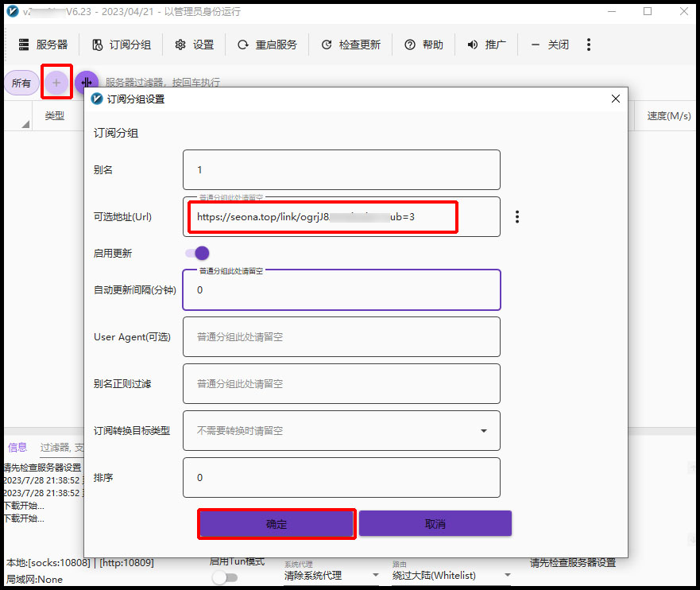This screenshot has height=590, width=700.
Task: Click the 取消 cancel button
Action: pos(435,524)
